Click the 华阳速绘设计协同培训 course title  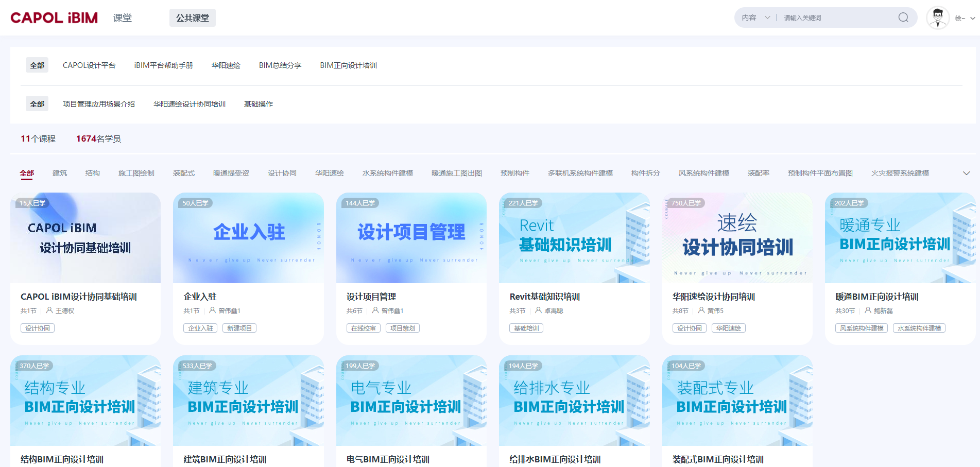[x=714, y=297]
